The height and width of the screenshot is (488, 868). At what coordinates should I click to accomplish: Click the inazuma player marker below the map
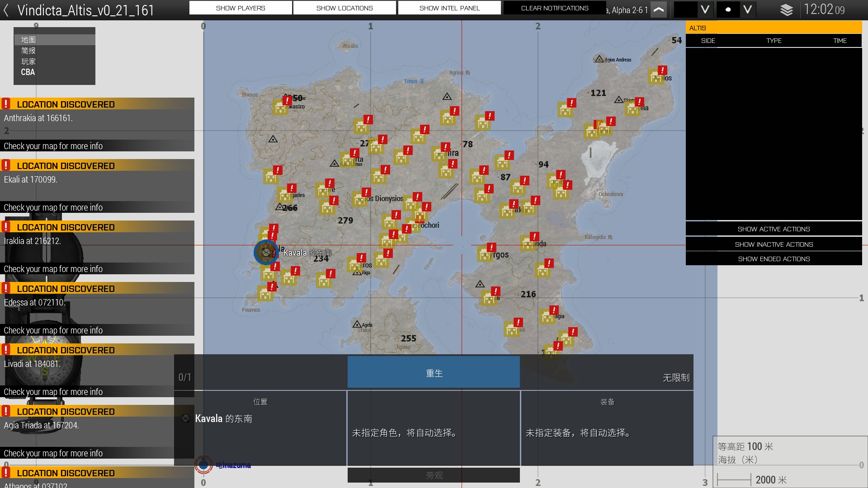point(203,465)
